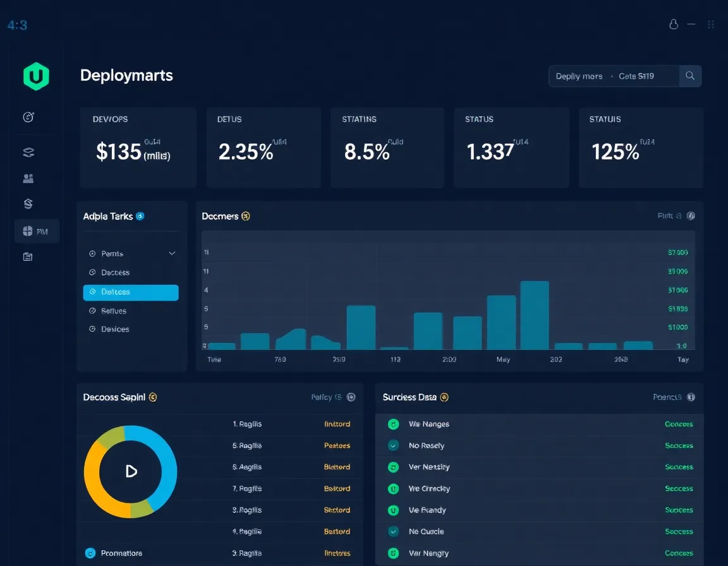This screenshot has height=566, width=728.
Task: Open the STATUIS 125% card
Action: click(641, 148)
